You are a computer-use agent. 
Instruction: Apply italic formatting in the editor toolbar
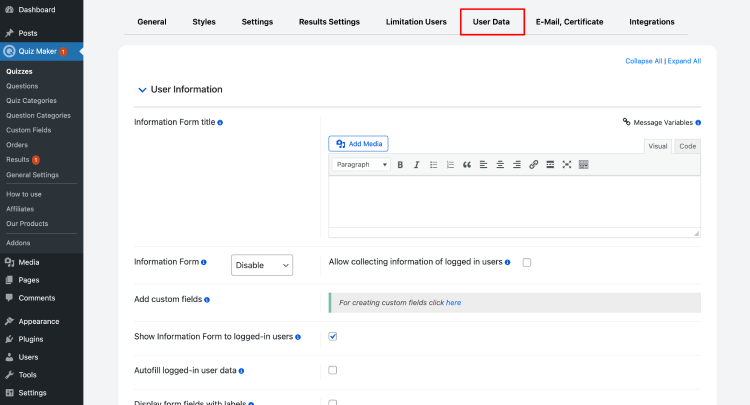[417, 164]
